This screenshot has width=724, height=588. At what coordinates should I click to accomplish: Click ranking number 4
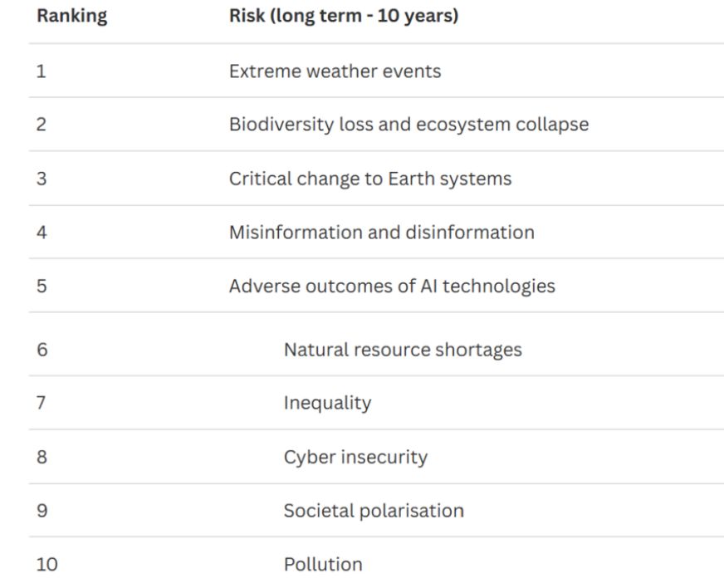tap(42, 233)
